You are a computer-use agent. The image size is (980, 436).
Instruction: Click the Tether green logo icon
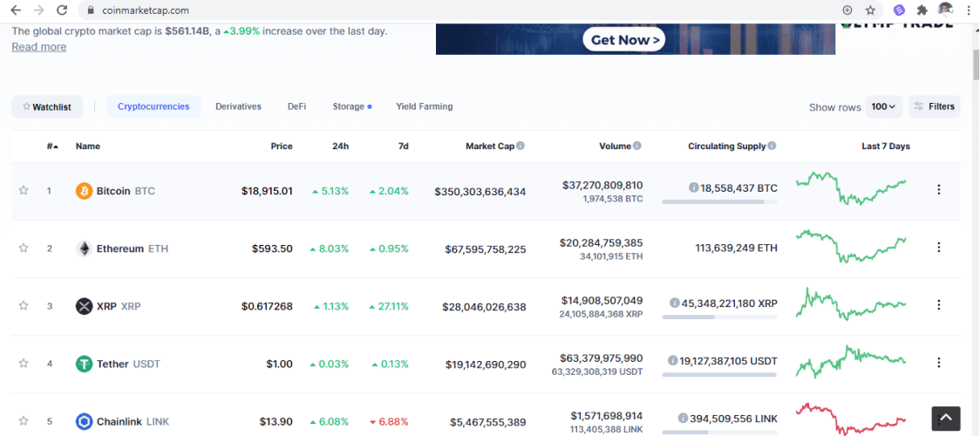pos(84,364)
